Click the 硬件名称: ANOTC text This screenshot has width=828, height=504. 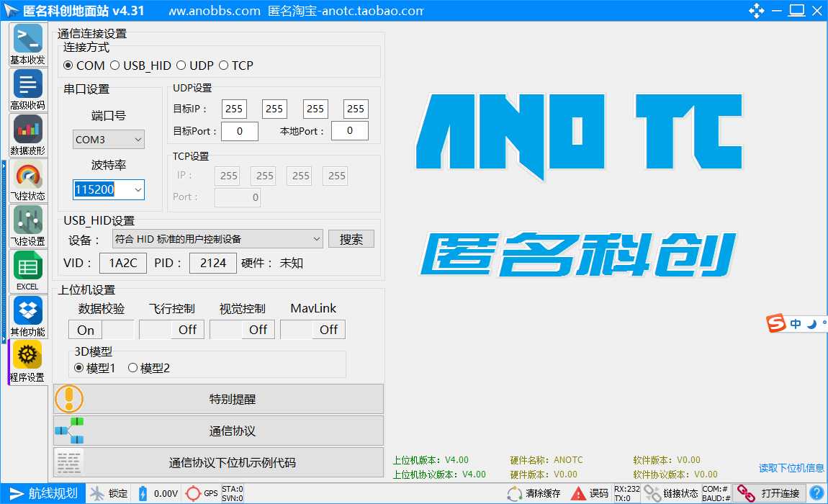(x=546, y=459)
